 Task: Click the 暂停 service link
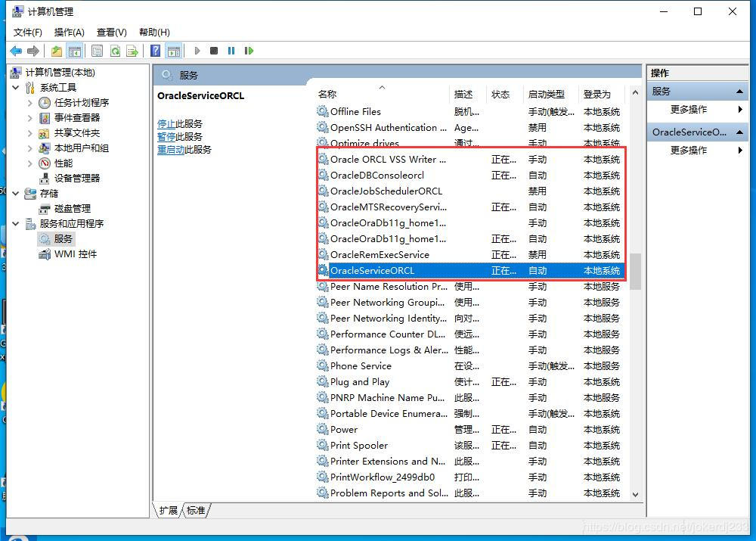coord(166,137)
